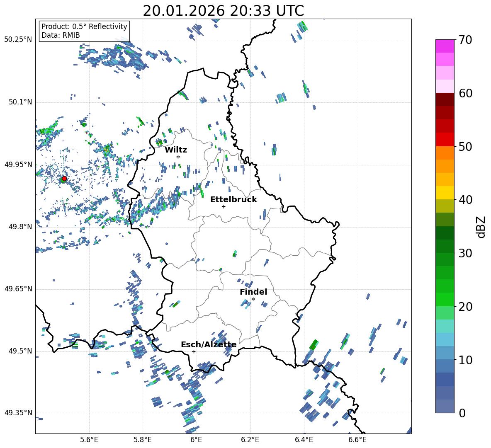The height and width of the screenshot is (448, 491).
Task: Click the Esch/Alzette station cross marker
Action: pos(194,351)
